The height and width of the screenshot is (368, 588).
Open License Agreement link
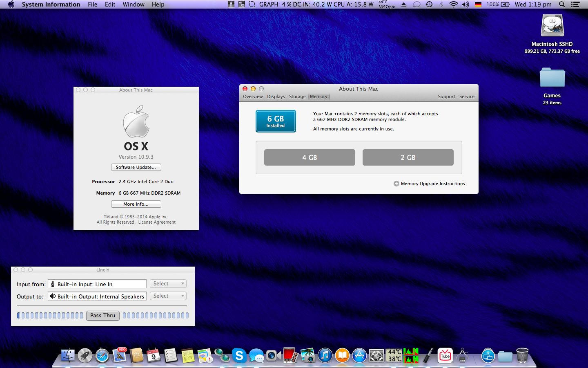[x=157, y=222]
